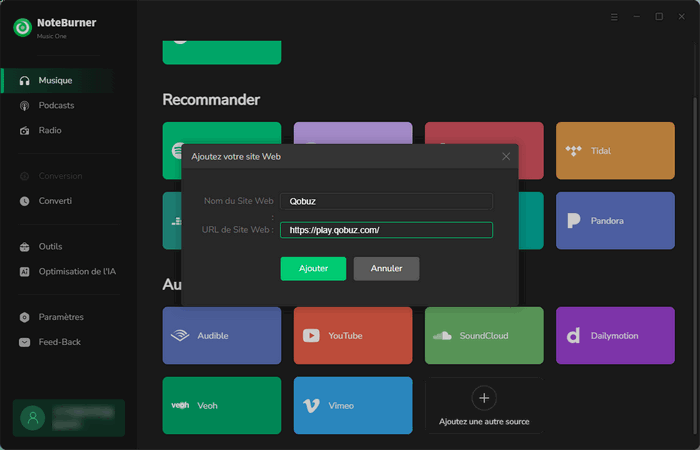The height and width of the screenshot is (450, 700).
Task: Click the dialog title Ajoutez votre site Web
Action: 236,157
